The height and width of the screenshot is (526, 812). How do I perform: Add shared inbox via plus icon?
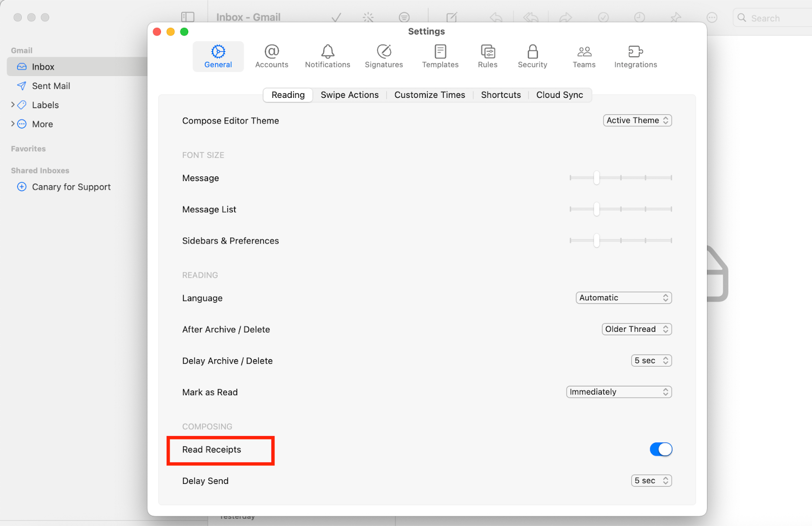tap(22, 187)
